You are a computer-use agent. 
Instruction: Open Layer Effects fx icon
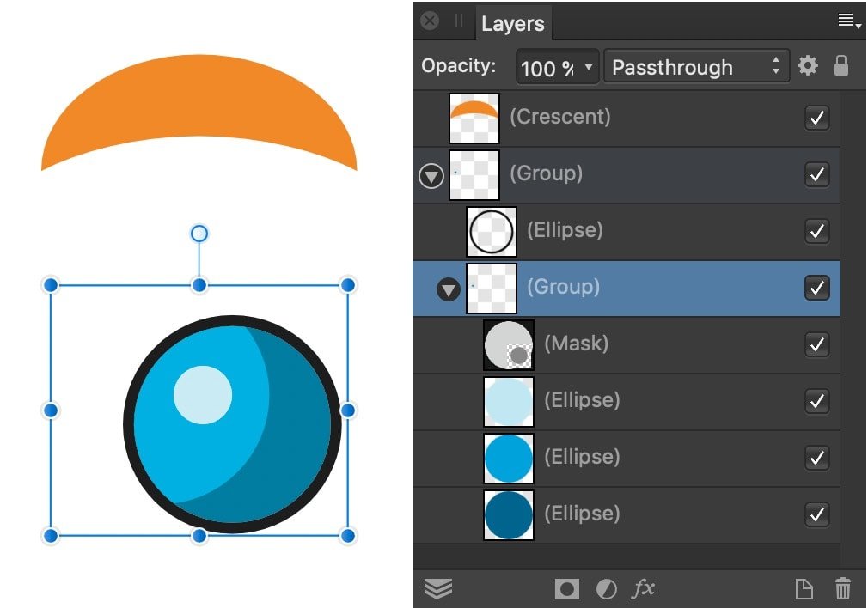[643, 588]
